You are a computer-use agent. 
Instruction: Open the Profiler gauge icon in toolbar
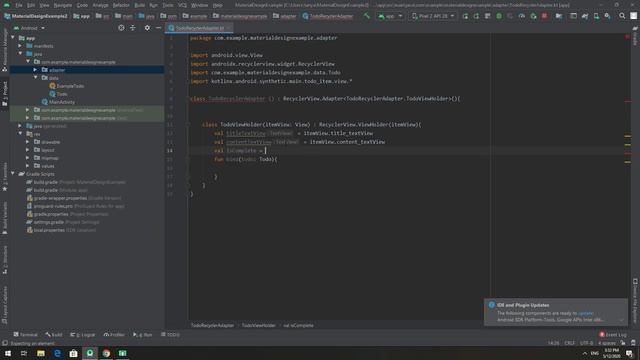(x=522, y=16)
